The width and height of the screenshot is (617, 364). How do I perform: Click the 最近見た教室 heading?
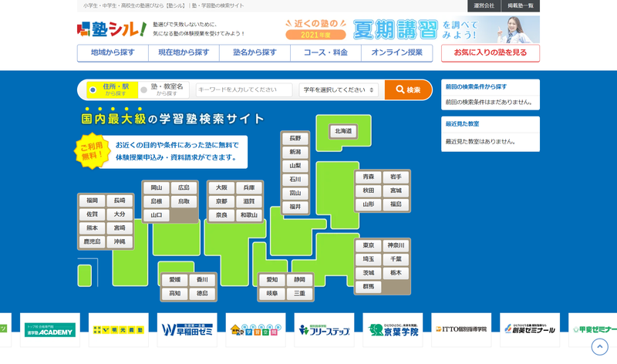point(462,124)
